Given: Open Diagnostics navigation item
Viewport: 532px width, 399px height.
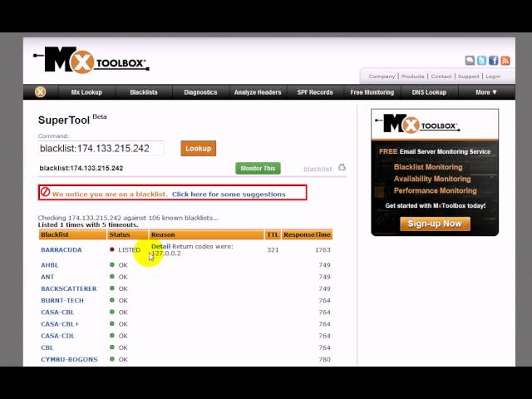Looking at the screenshot, I should 200,92.
